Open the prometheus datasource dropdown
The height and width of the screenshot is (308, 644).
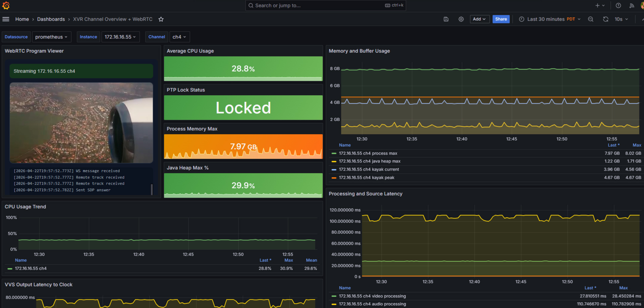pos(51,37)
